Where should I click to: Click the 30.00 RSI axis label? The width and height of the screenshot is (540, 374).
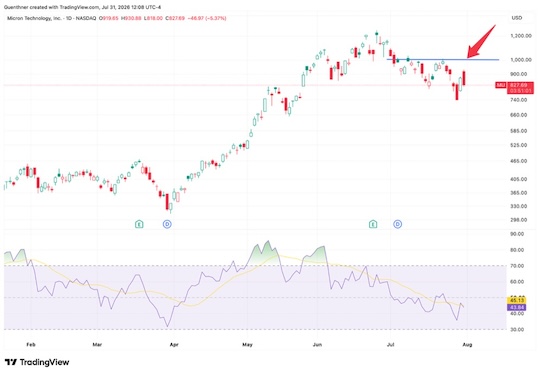tap(518, 330)
